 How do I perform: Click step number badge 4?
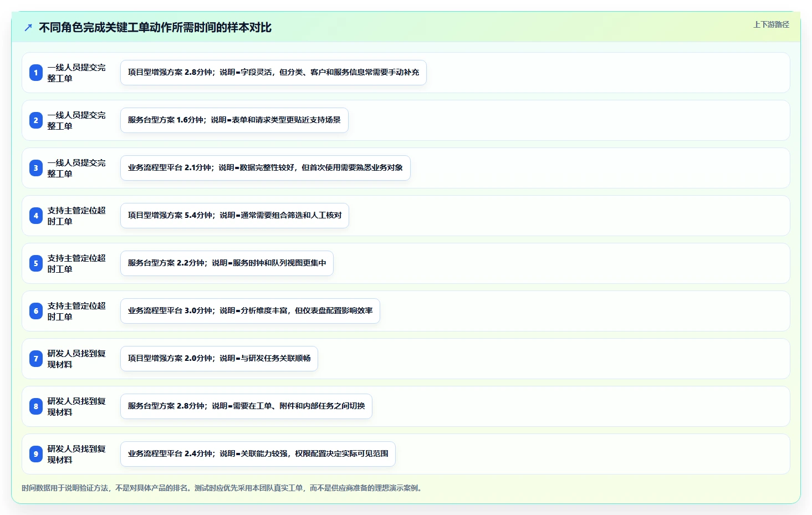[36, 216]
